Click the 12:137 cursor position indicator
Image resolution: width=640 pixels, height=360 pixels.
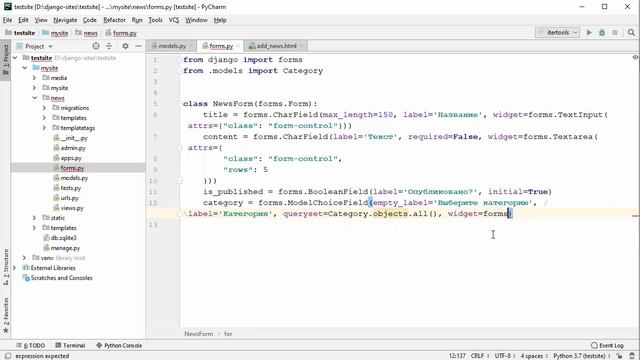(x=457, y=356)
